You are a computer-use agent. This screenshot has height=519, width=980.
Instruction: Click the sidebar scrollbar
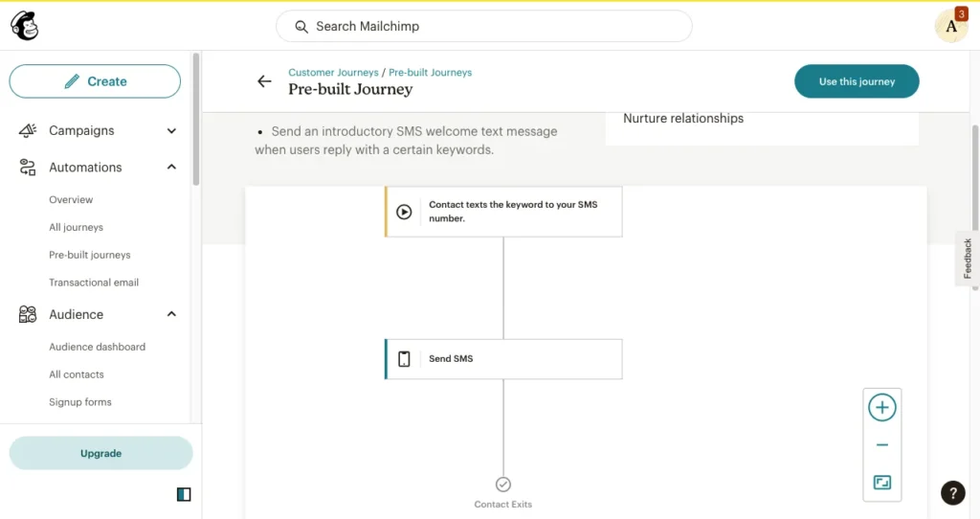point(196,119)
